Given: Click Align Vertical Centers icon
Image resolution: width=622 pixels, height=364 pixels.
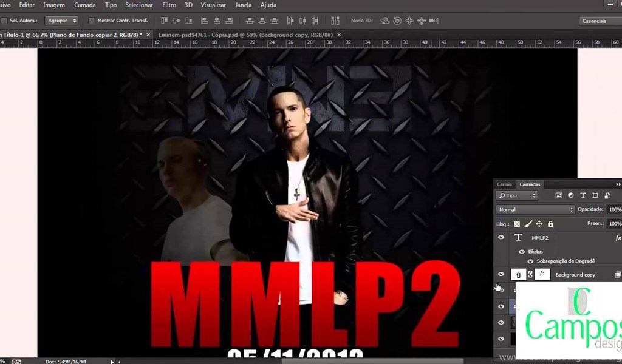Looking at the screenshot, I should [x=177, y=21].
